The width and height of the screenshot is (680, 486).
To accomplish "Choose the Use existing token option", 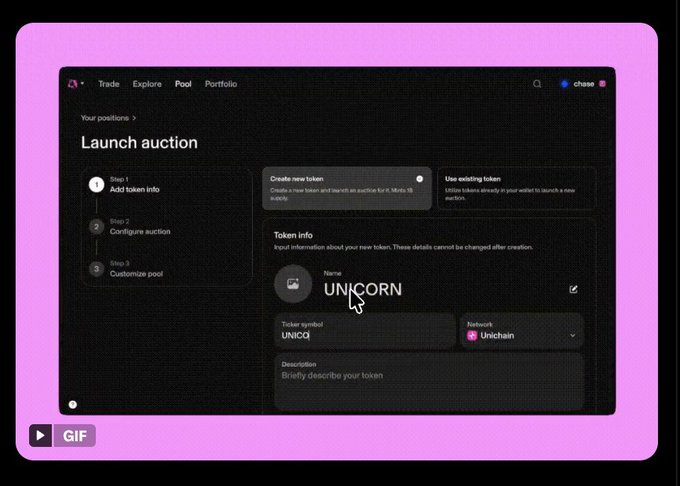I will pyautogui.click(x=517, y=189).
